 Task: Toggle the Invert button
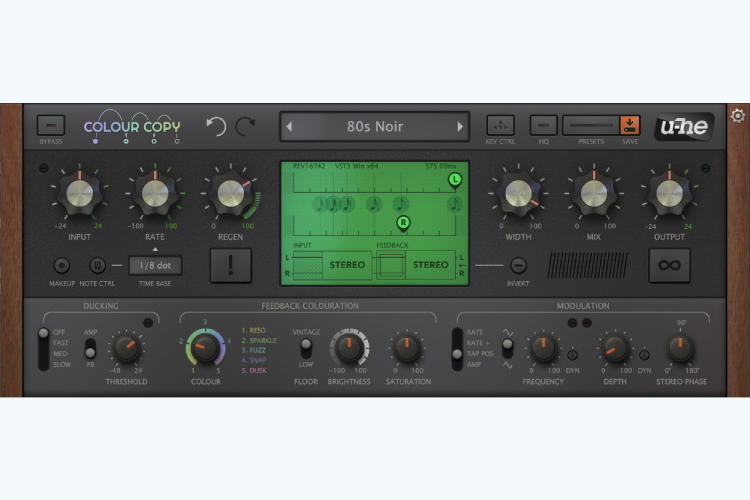tap(518, 265)
